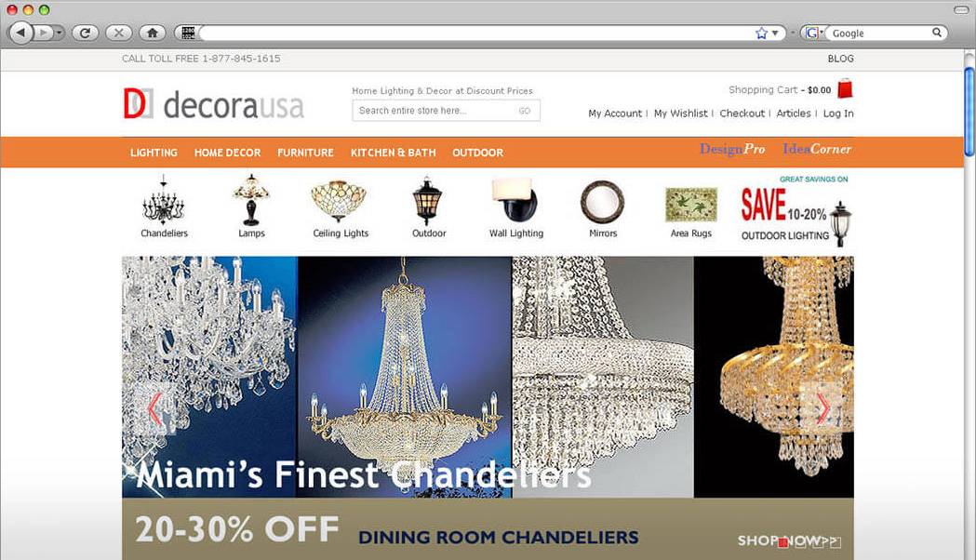Click the Chandeliers category icon

pos(164,200)
